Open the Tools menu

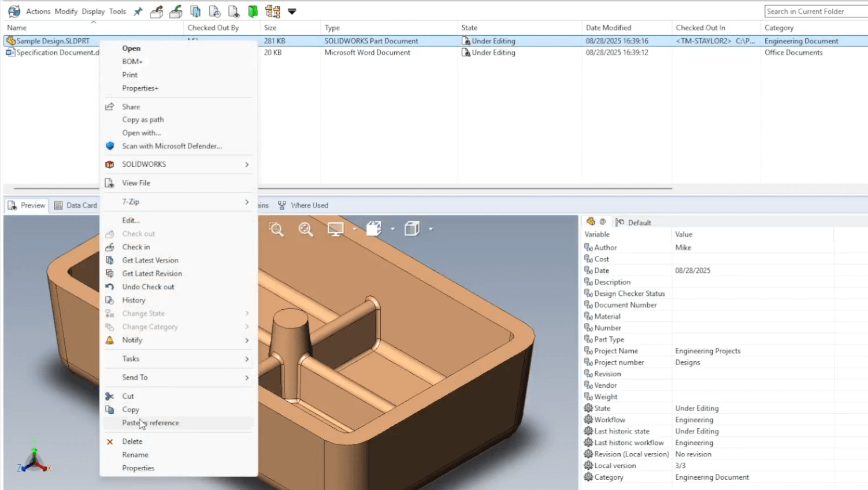pyautogui.click(x=117, y=12)
